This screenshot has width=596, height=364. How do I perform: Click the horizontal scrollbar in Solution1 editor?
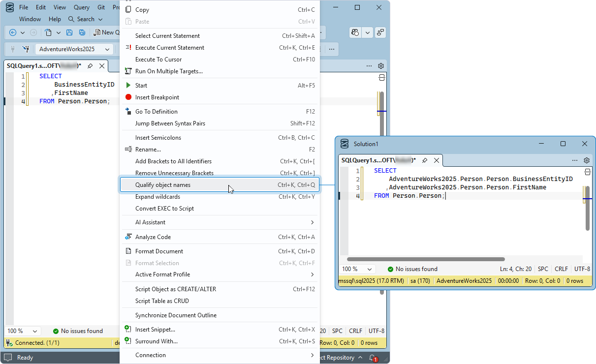coord(426,259)
